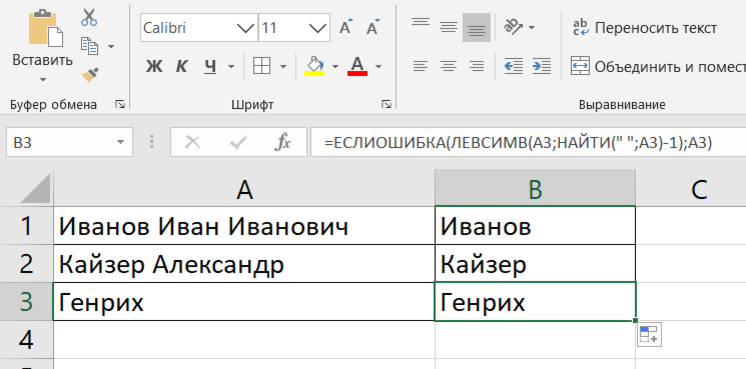This screenshot has width=746, height=369.
Task: Select cell Кайзер Александр
Action: [244, 263]
